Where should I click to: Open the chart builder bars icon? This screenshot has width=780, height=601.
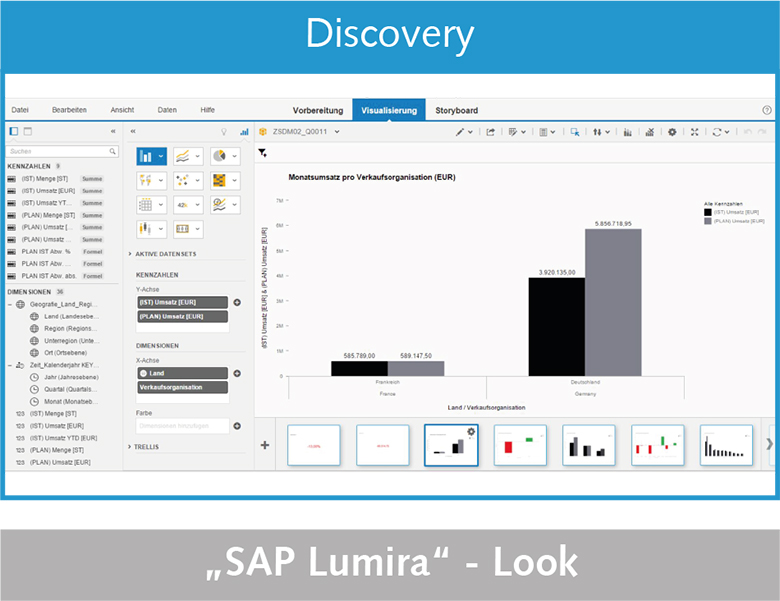click(244, 132)
